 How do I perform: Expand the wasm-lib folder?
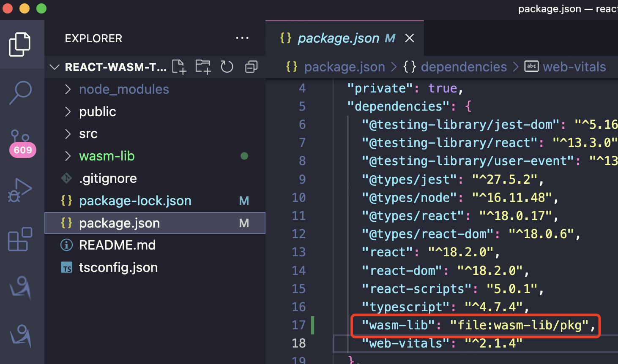[107, 156]
